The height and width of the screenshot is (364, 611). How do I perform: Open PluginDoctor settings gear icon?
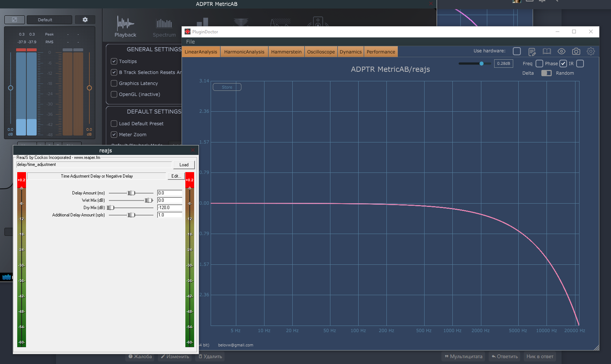pyautogui.click(x=590, y=51)
